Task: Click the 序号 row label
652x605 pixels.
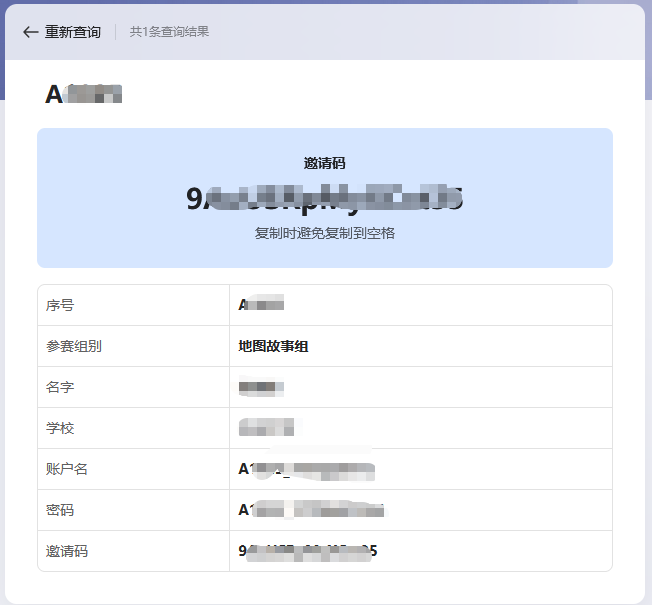Action: coord(60,305)
